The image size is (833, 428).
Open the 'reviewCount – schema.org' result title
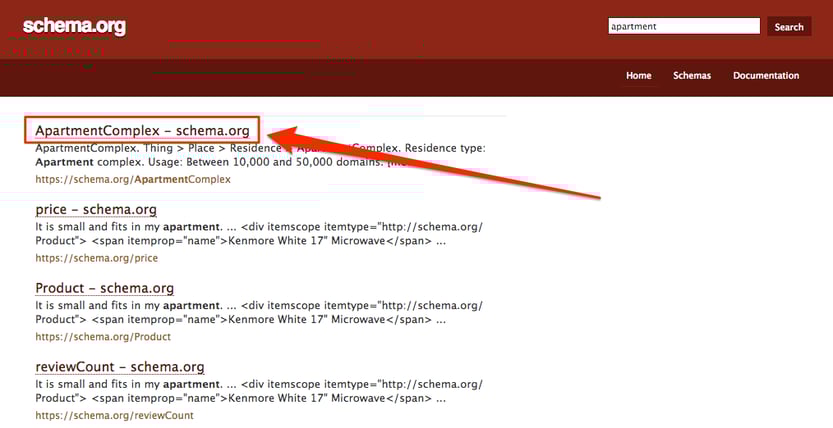[120, 366]
